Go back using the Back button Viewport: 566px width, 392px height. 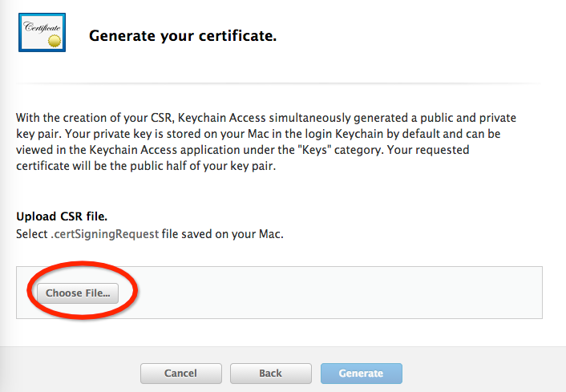(270, 373)
